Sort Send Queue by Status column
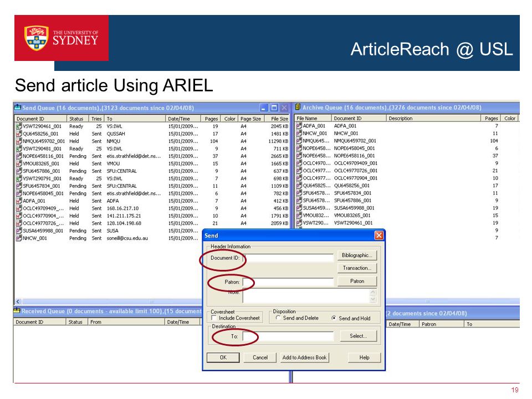 point(78,119)
